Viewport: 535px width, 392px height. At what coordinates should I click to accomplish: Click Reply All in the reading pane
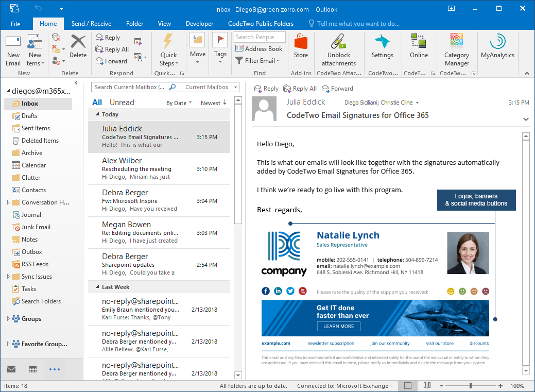pos(300,89)
